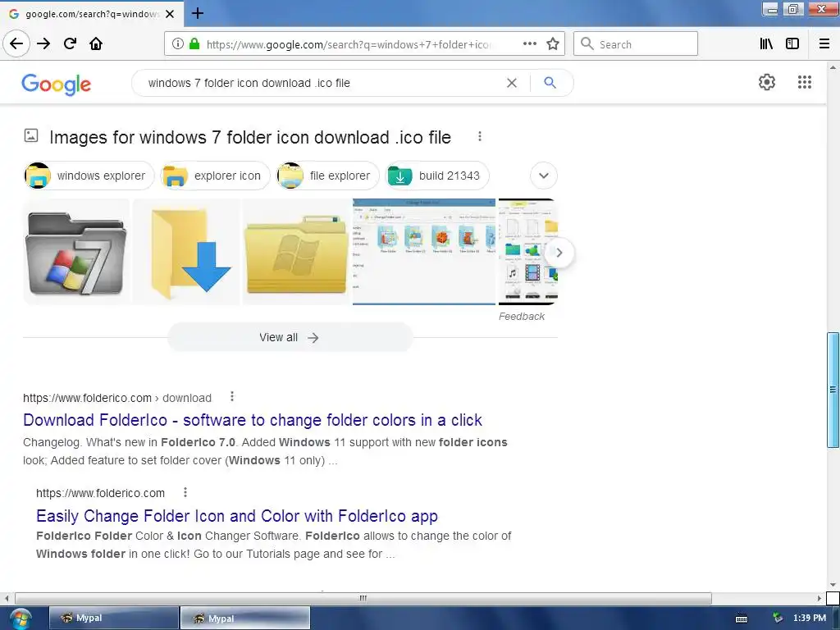This screenshot has width=840, height=630.
Task: Edit the Google search query field
Action: tap(322, 83)
